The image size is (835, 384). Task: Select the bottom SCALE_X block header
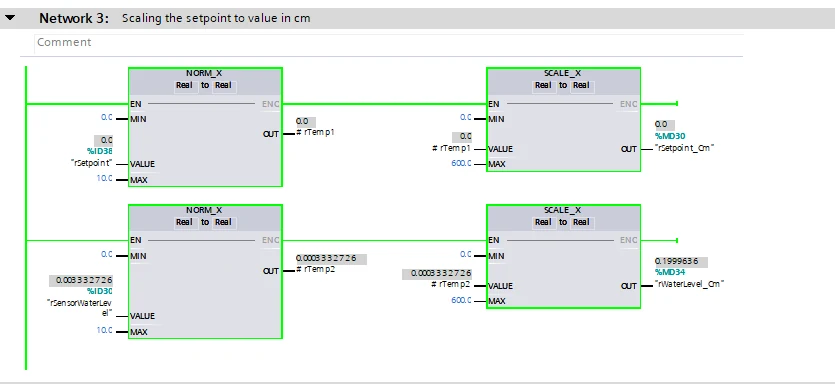pyautogui.click(x=562, y=210)
